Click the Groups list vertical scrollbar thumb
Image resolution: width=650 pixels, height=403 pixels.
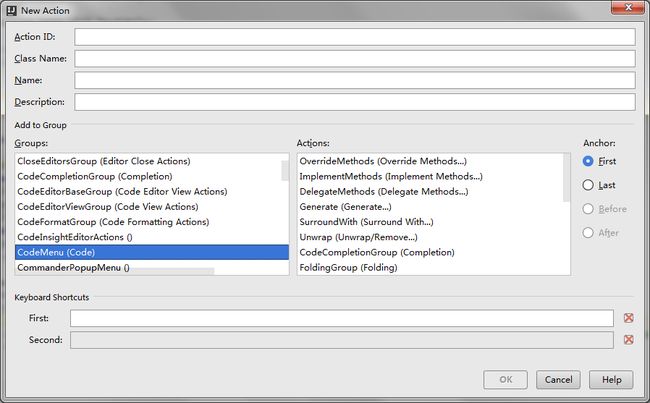click(x=285, y=171)
